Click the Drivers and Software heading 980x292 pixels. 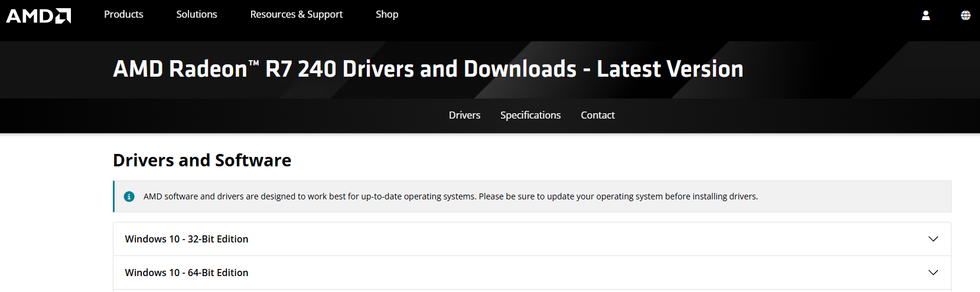(202, 160)
